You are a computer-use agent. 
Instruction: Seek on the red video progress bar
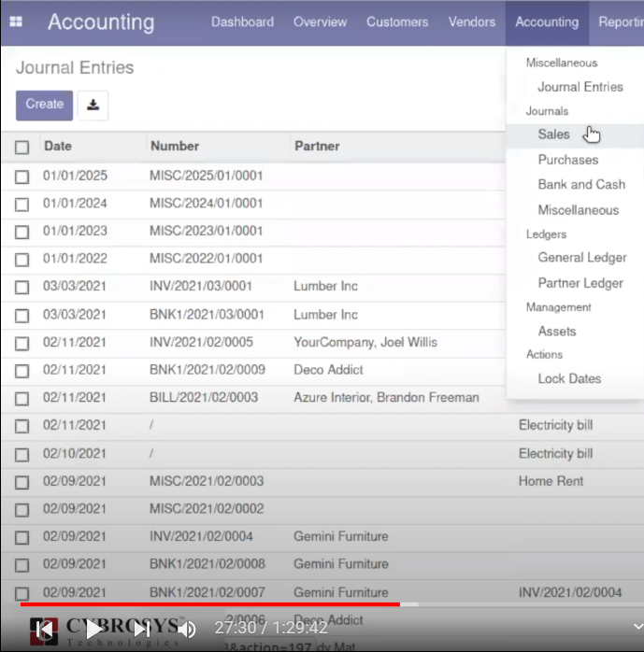pyautogui.click(x=210, y=604)
